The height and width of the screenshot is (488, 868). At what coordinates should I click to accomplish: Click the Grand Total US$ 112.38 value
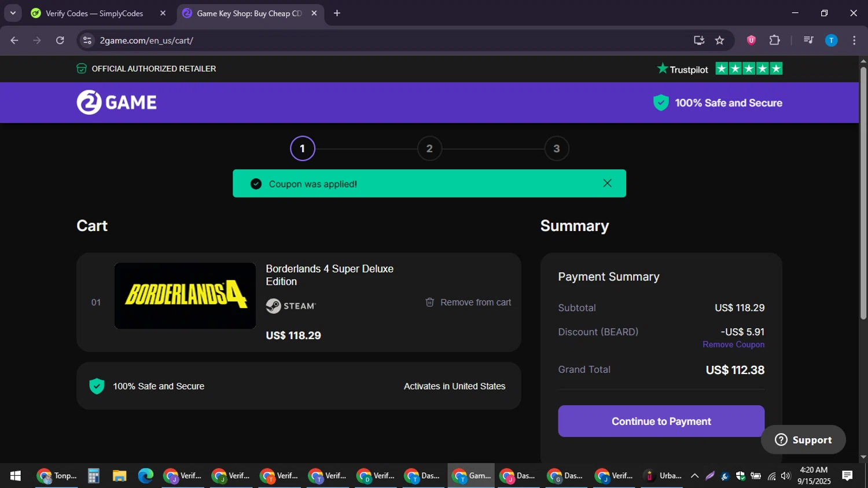[x=735, y=370]
